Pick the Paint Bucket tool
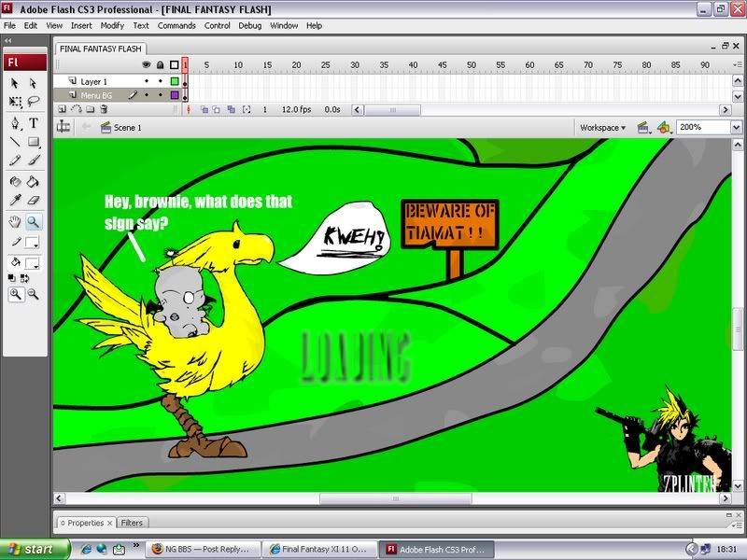Viewport: 747px width, 560px height. (34, 182)
